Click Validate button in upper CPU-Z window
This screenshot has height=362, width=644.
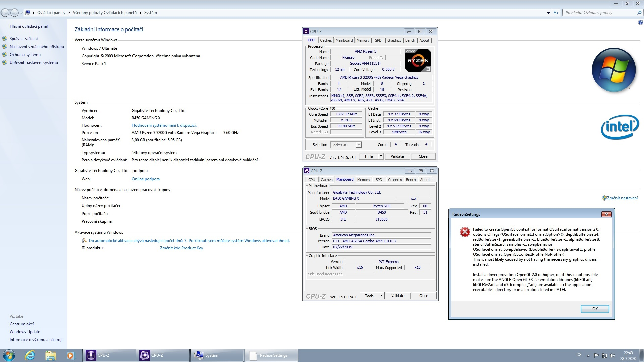coord(397,156)
